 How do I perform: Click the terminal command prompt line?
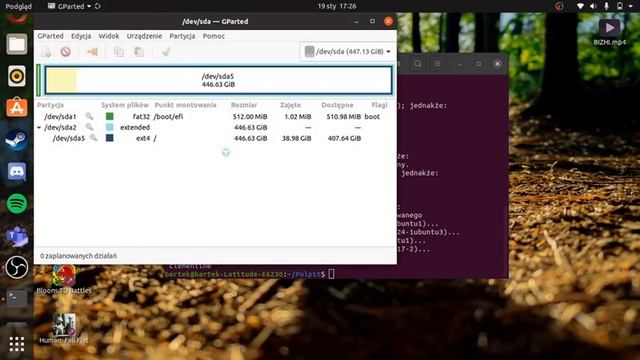click(250, 274)
